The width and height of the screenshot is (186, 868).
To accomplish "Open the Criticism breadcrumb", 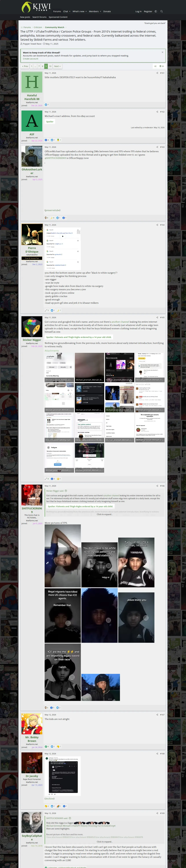I will [x=38, y=28].
